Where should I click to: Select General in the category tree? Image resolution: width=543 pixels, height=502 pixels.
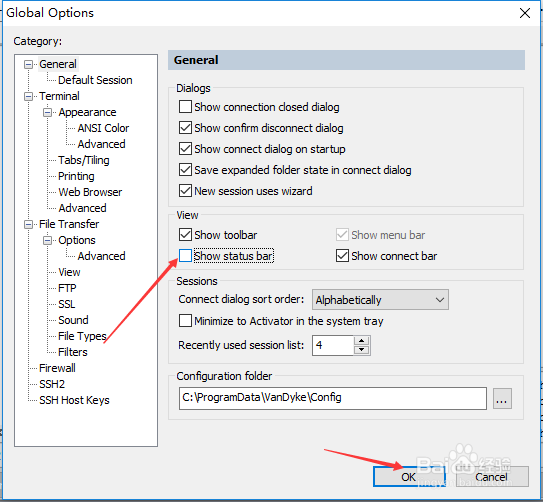click(58, 64)
